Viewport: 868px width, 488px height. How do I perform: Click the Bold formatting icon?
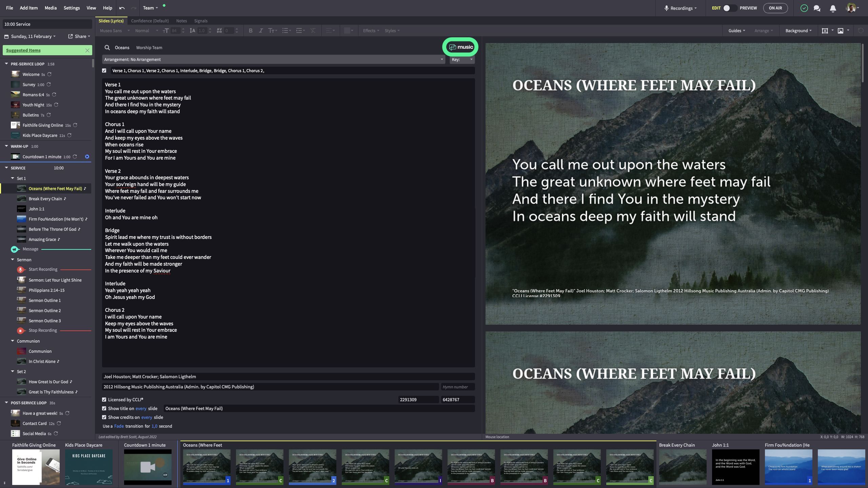click(x=251, y=30)
